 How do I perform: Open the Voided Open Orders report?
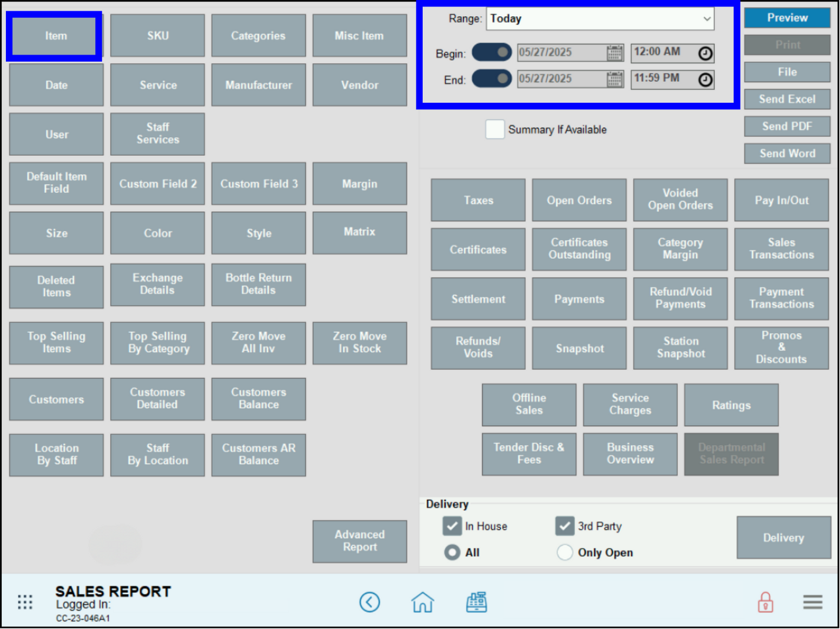coord(680,200)
